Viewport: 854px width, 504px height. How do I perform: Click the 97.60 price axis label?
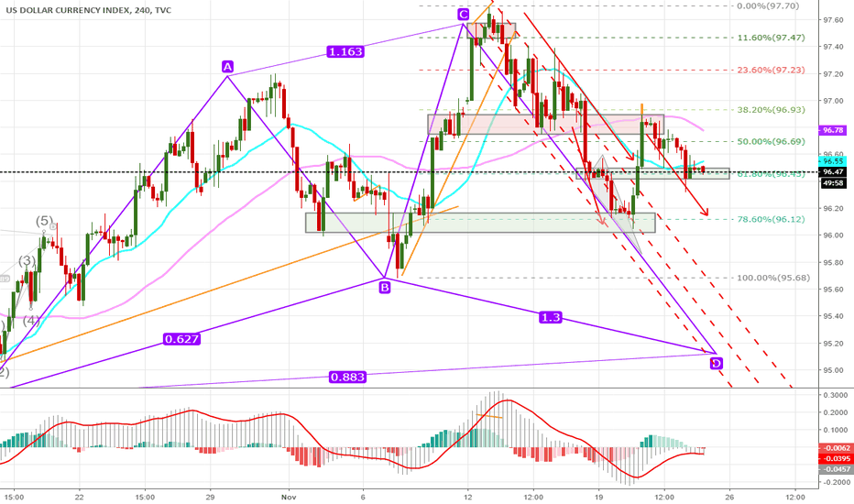click(x=833, y=20)
